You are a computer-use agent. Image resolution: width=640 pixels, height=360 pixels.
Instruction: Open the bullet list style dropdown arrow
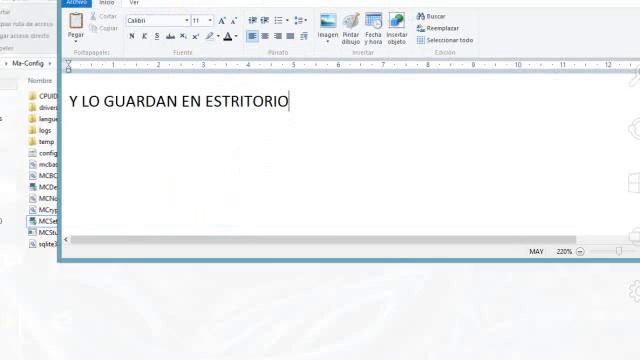click(287, 20)
